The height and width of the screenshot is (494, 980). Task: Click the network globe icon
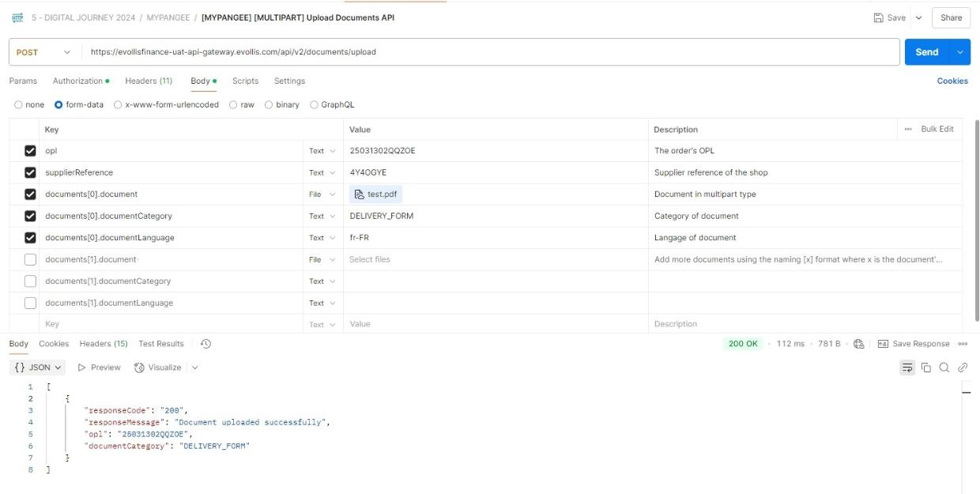coord(859,344)
